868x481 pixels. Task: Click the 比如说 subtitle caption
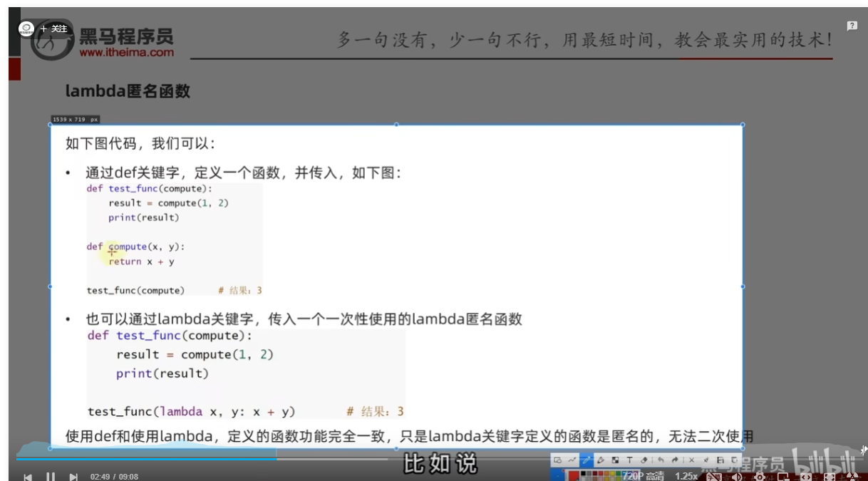pyautogui.click(x=440, y=464)
